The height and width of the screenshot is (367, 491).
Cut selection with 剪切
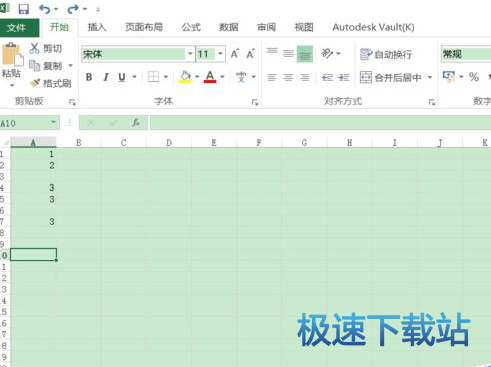(46, 48)
